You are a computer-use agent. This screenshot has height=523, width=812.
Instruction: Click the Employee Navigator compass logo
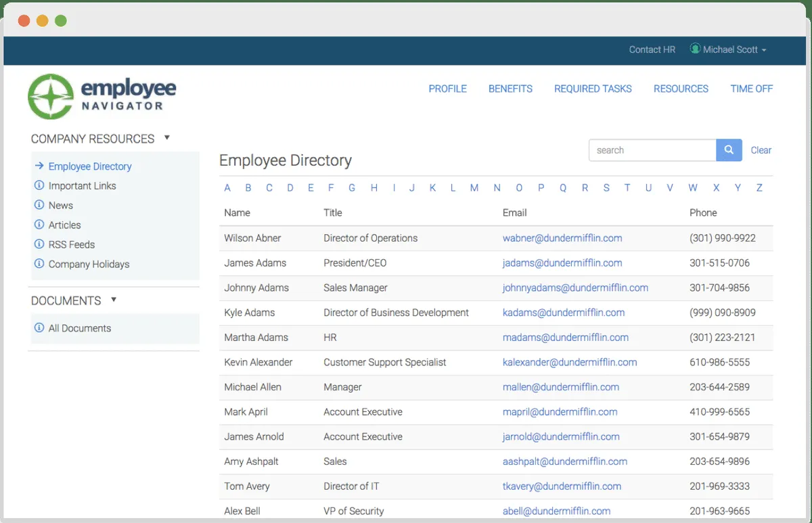pyautogui.click(x=51, y=97)
